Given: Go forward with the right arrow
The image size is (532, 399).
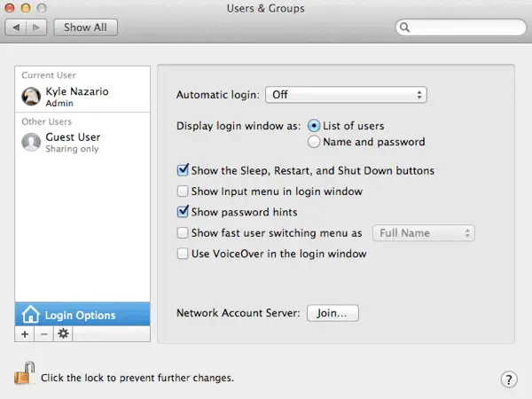Looking at the screenshot, I should pos(36,27).
